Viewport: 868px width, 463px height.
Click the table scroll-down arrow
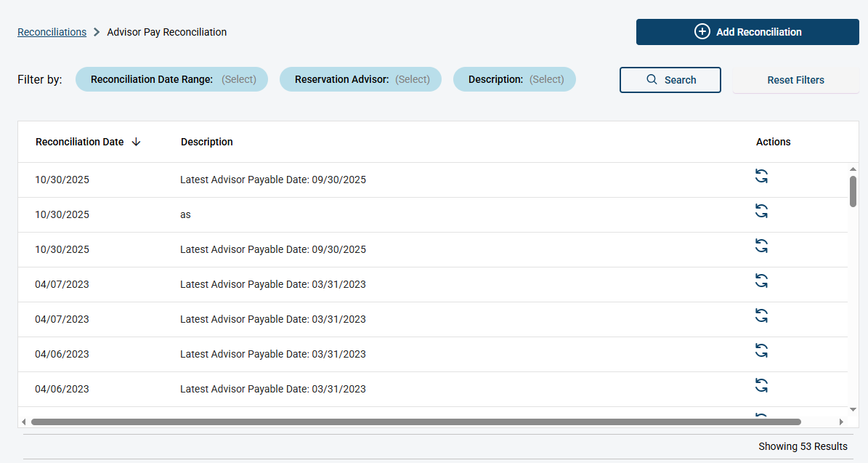click(x=853, y=409)
